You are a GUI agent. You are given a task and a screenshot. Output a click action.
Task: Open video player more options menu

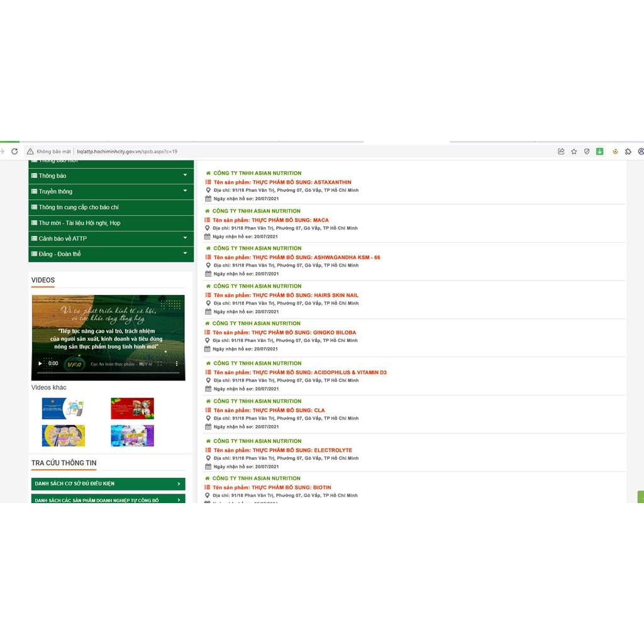177,364
